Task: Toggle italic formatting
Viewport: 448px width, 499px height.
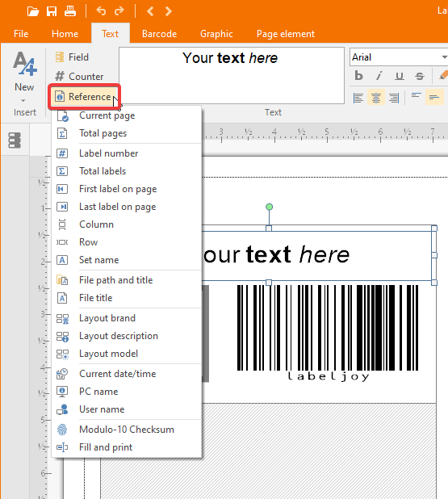Action: (x=379, y=76)
